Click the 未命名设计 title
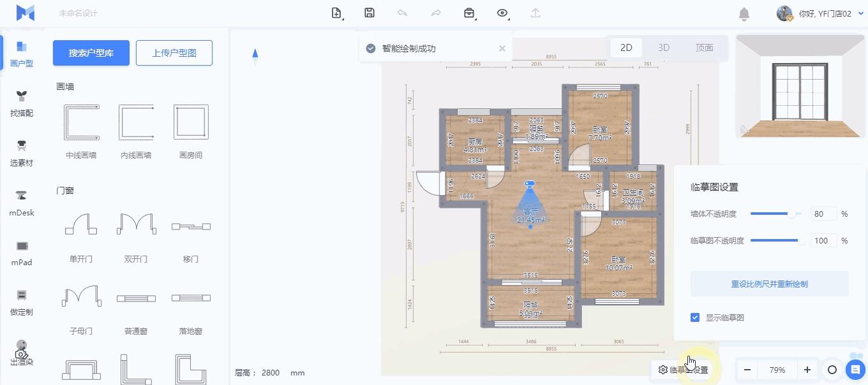The height and width of the screenshot is (385, 868). (x=78, y=13)
